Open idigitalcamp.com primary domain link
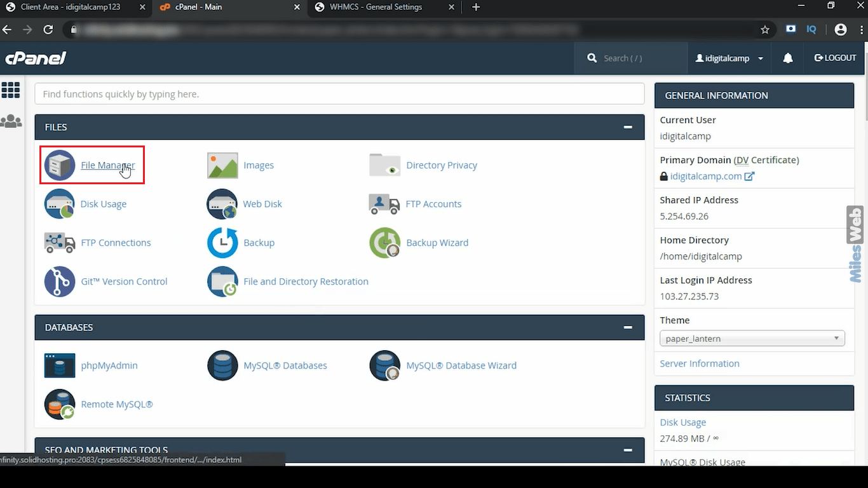This screenshot has width=868, height=488. coord(706,176)
